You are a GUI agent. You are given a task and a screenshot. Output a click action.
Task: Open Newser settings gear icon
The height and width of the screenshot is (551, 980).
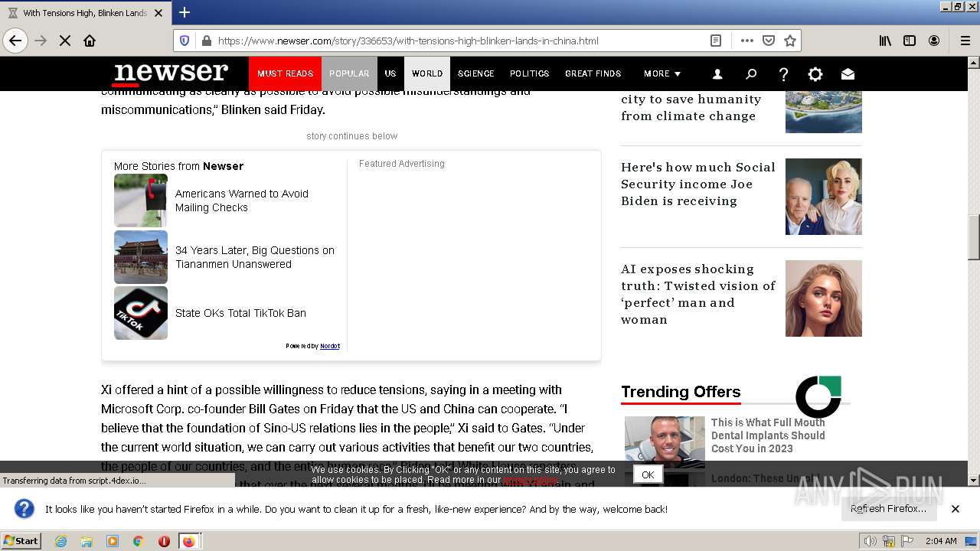(815, 74)
